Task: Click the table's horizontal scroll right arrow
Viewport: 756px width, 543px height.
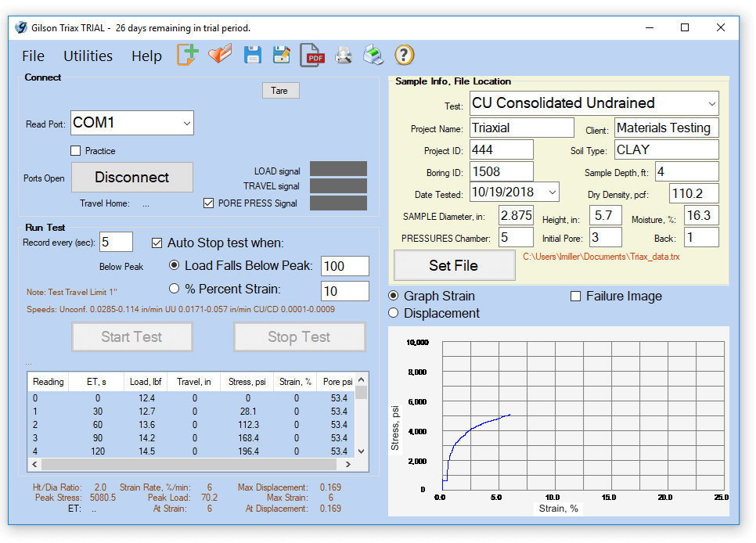Action: pyautogui.click(x=348, y=465)
